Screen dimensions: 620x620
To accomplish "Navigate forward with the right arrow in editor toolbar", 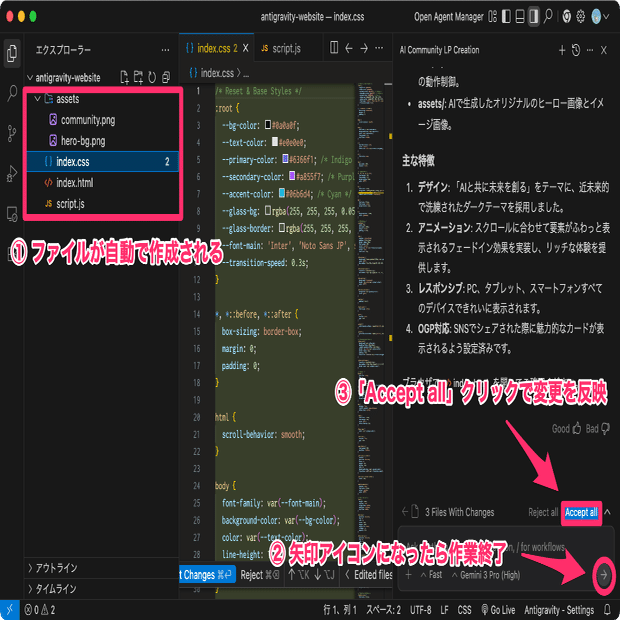I will [x=364, y=48].
